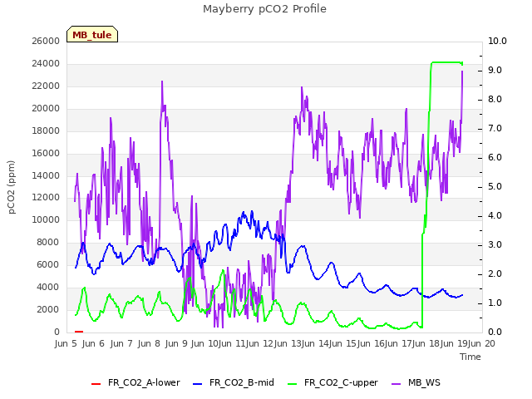
Task: Click the purple MB_WS legend swatch
Action: click(397, 384)
